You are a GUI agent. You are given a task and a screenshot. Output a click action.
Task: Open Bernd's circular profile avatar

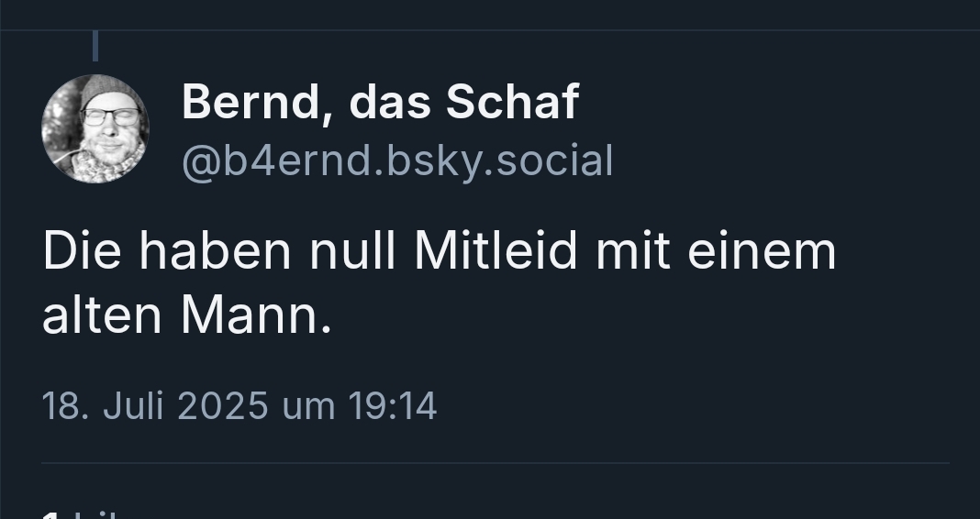(x=95, y=128)
